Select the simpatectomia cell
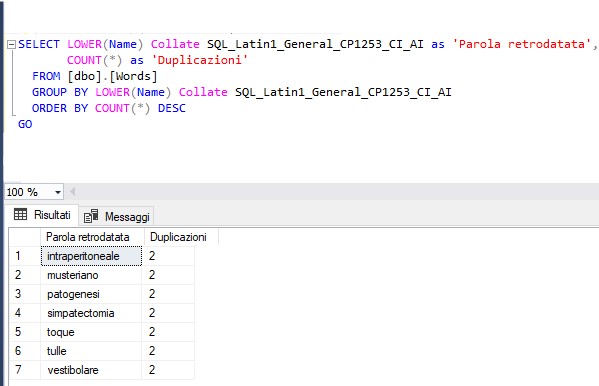 coord(91,313)
